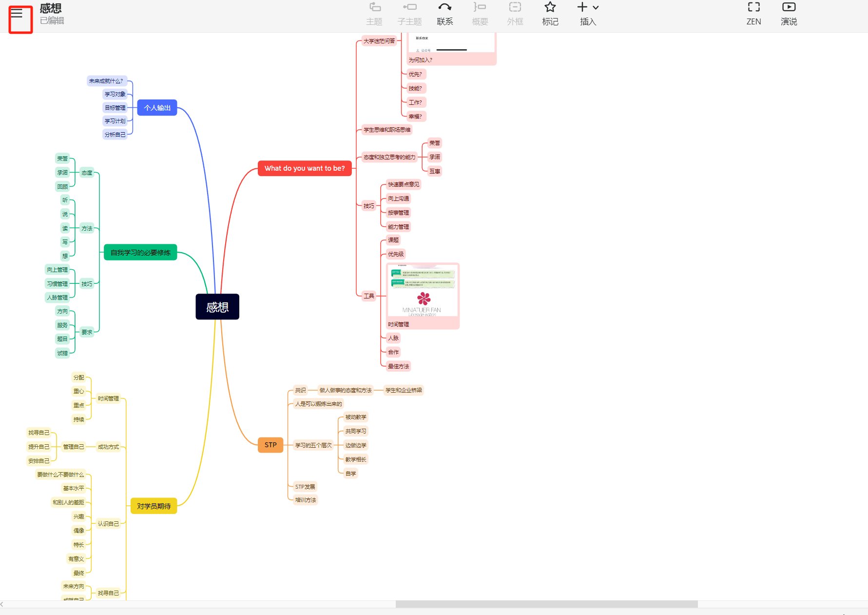
Task: Select the 认识自己 subtopic
Action: 108,524
